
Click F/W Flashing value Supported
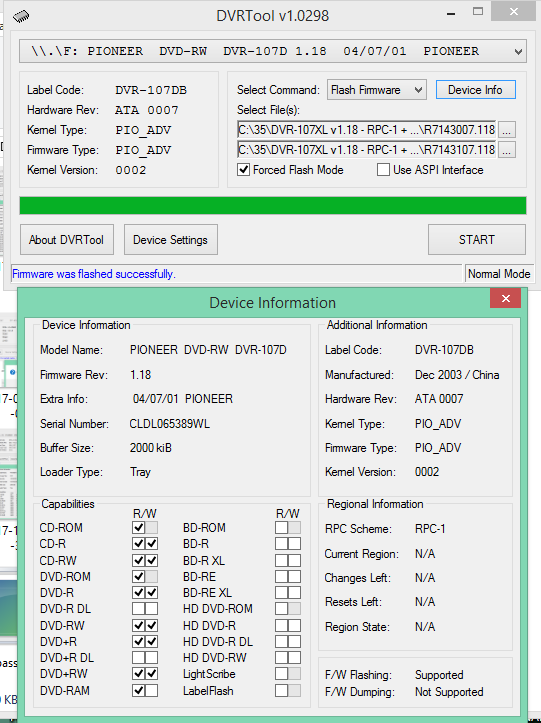[x=439, y=675]
